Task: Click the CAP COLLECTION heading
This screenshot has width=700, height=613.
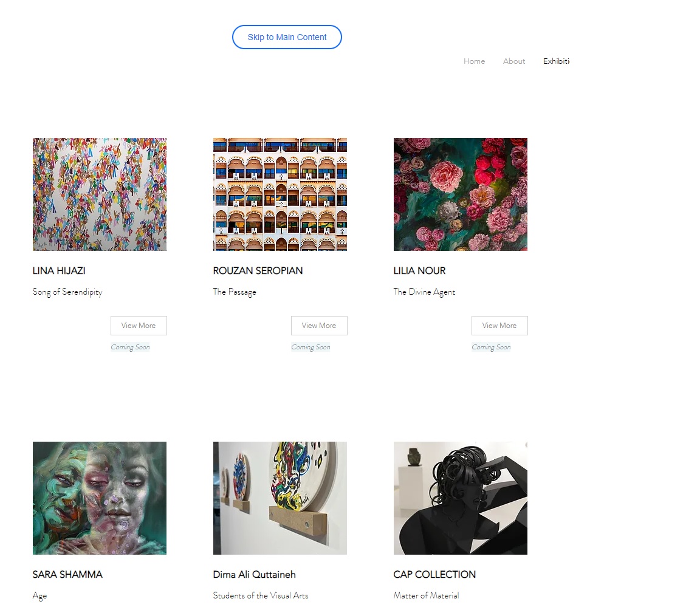Action: click(434, 575)
